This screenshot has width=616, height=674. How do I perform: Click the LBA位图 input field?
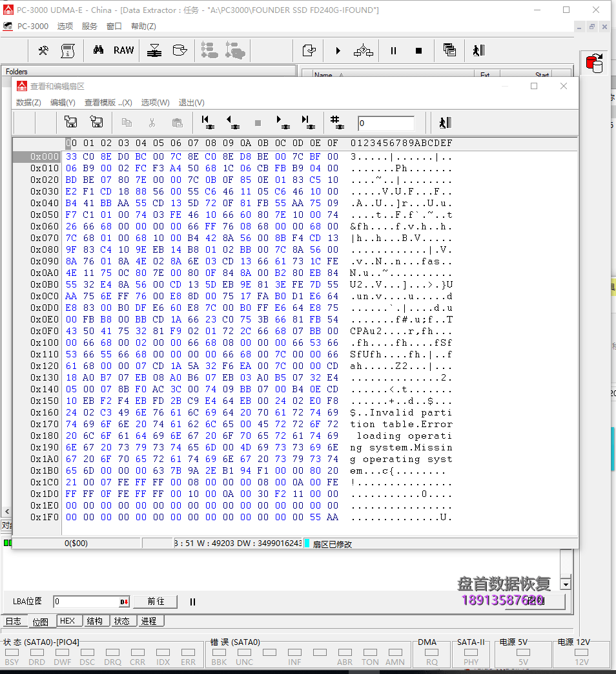(86, 602)
